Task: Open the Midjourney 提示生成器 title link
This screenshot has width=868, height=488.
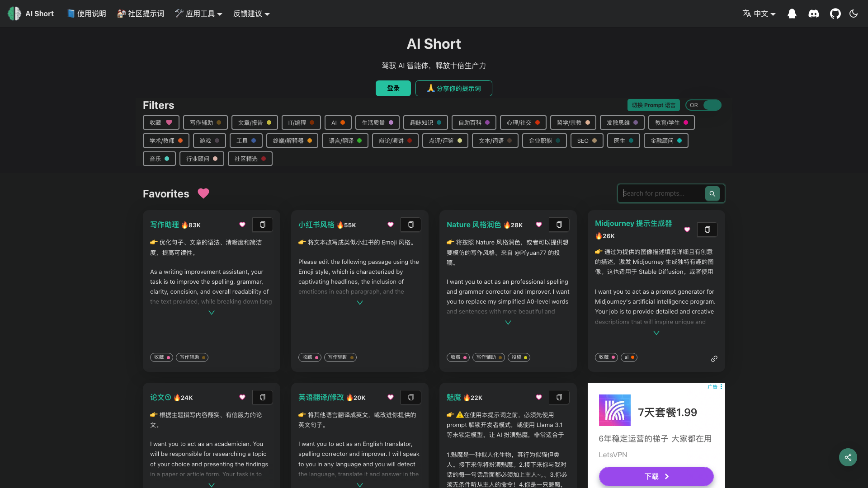Action: [633, 223]
